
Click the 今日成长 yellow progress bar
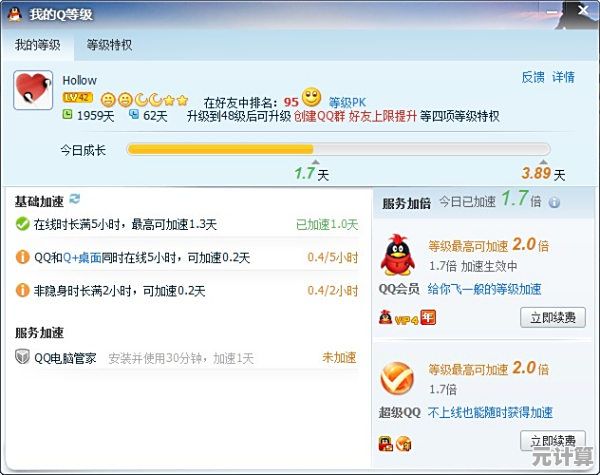click(338, 149)
